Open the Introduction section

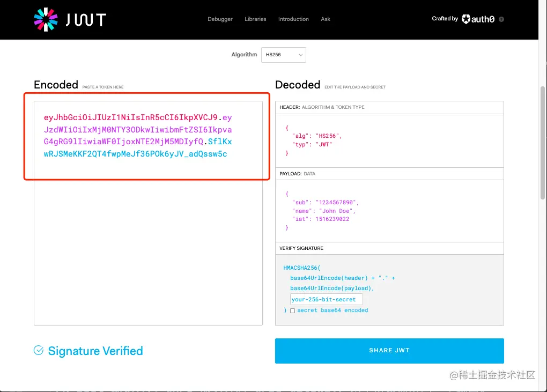point(293,19)
